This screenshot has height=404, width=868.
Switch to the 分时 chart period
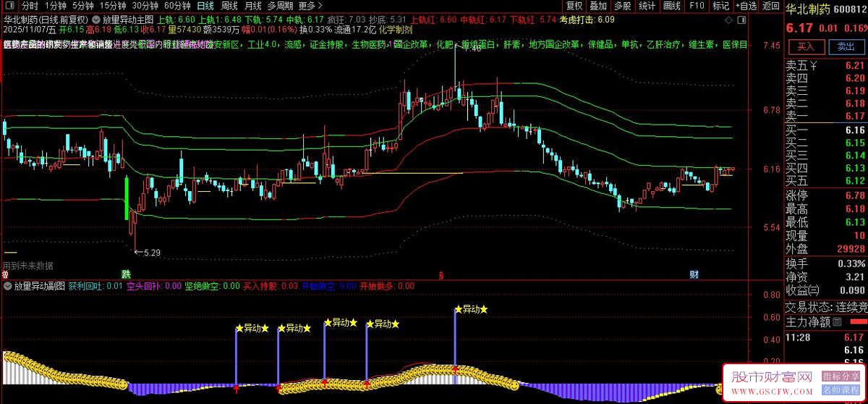(x=30, y=6)
